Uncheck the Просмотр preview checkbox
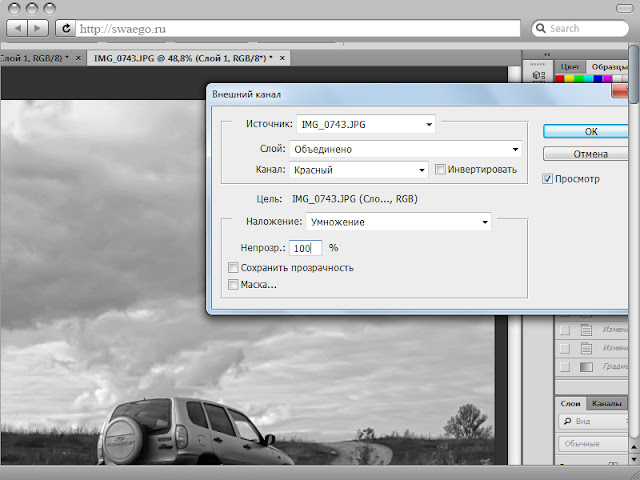This screenshot has height=480, width=640. (x=547, y=178)
